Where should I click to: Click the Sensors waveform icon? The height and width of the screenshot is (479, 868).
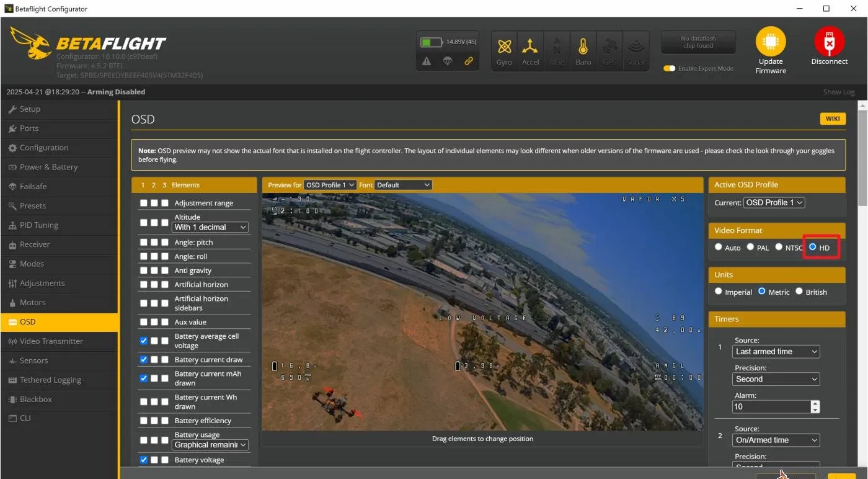click(x=12, y=360)
